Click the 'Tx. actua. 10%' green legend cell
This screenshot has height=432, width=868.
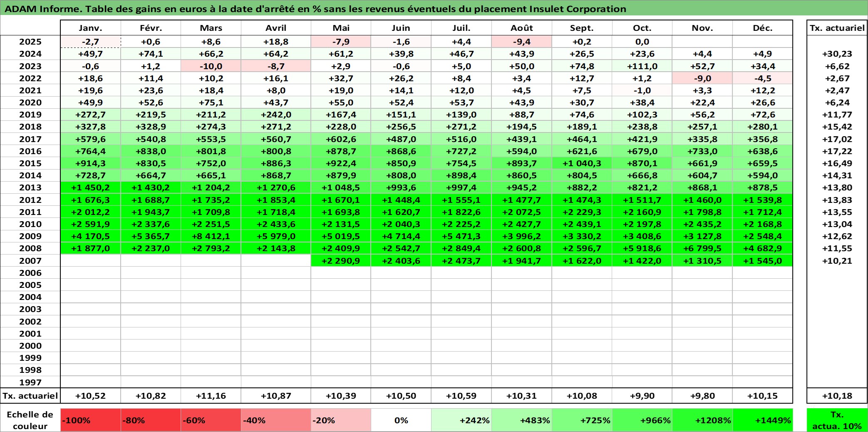point(837,420)
